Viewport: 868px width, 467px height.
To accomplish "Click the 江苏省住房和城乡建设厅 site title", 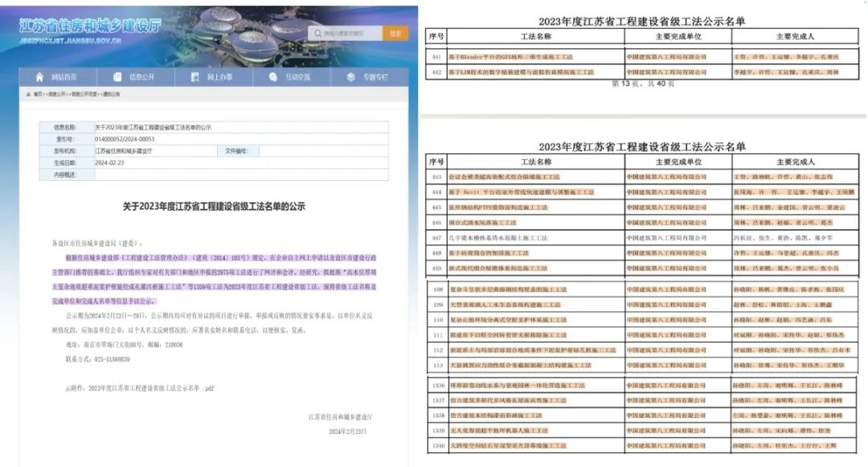I will click(x=90, y=26).
